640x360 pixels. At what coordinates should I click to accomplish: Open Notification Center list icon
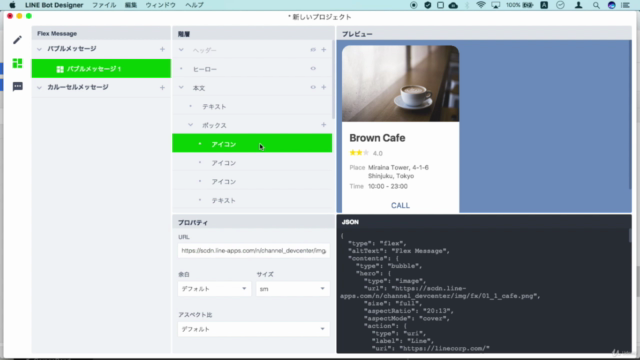(x=625, y=5)
